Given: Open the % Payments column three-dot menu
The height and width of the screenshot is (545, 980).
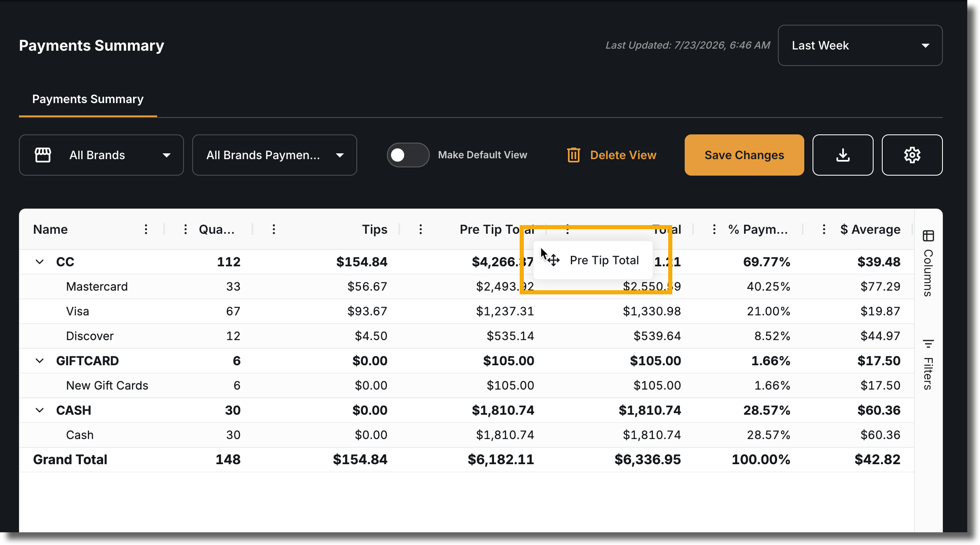Looking at the screenshot, I should tap(714, 229).
